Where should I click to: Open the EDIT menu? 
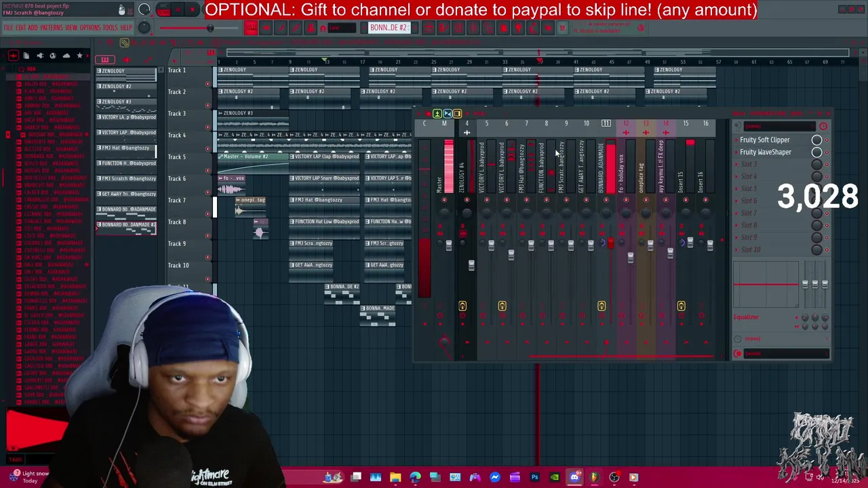pyautogui.click(x=20, y=27)
